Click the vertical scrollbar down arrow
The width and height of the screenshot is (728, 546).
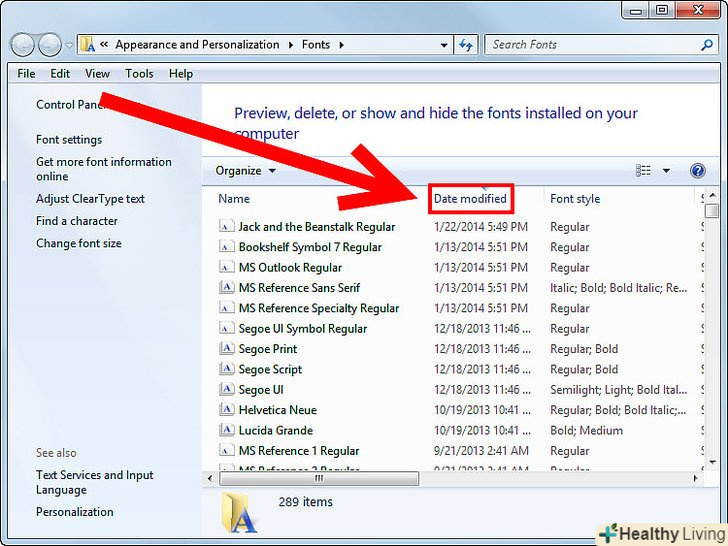point(713,462)
